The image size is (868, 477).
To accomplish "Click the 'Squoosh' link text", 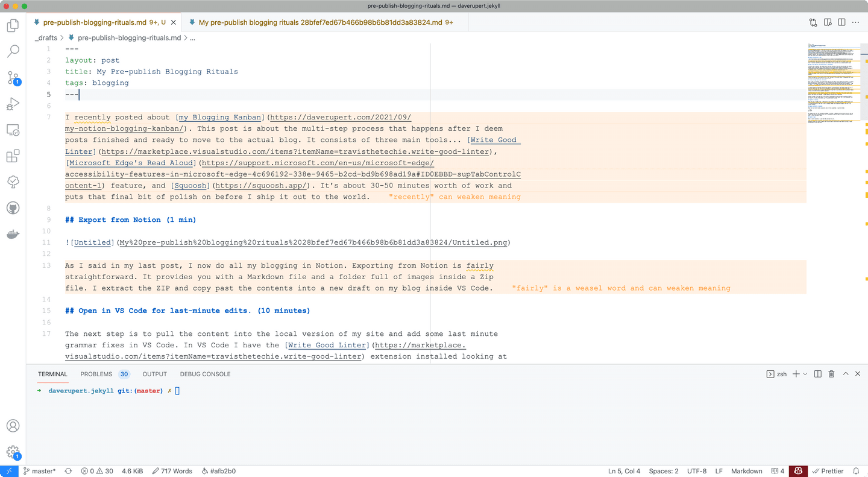I will pos(190,186).
